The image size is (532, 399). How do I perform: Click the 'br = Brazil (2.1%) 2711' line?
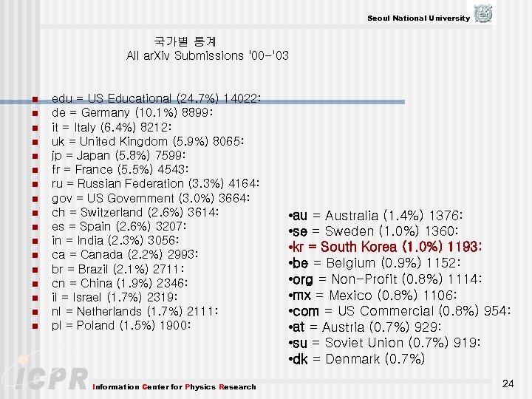[117, 269]
